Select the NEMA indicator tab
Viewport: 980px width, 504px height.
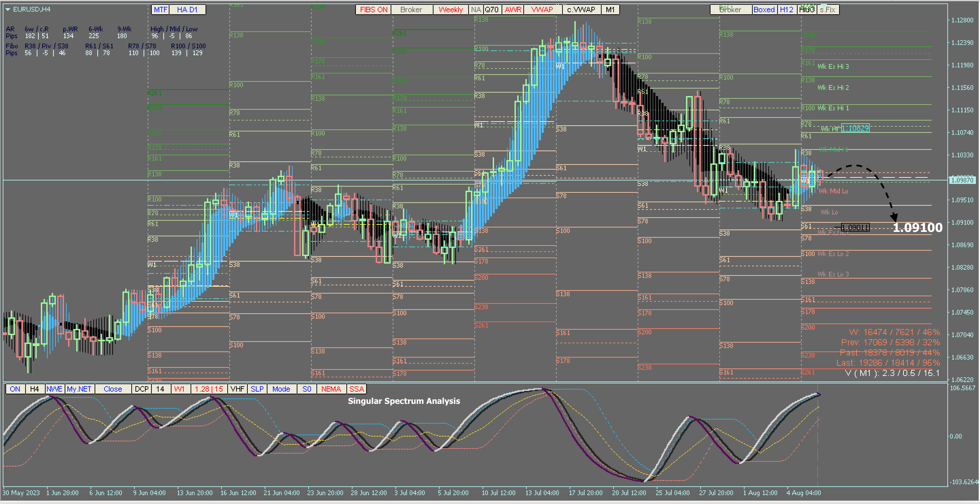click(x=331, y=389)
